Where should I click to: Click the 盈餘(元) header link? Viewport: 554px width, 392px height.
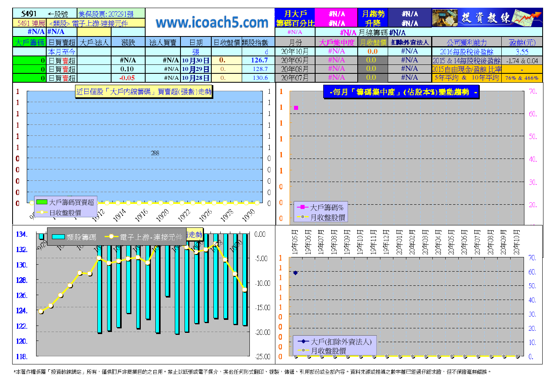point(522,42)
